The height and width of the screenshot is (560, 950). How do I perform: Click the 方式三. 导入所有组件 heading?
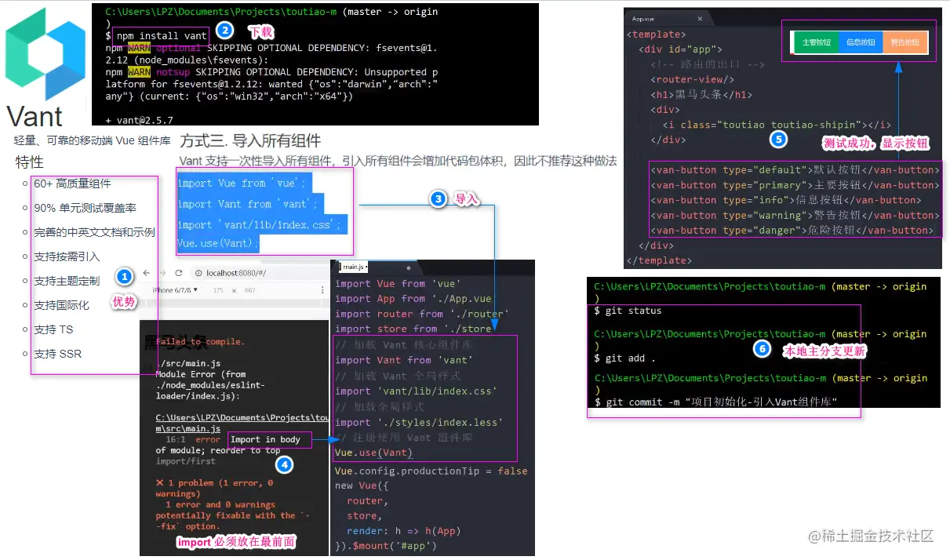pyautogui.click(x=250, y=141)
